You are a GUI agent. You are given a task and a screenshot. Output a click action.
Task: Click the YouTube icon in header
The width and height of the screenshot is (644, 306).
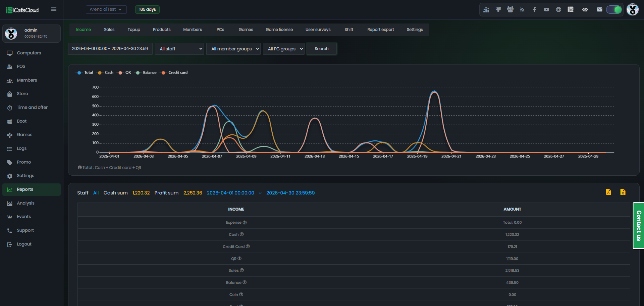pyautogui.click(x=546, y=9)
